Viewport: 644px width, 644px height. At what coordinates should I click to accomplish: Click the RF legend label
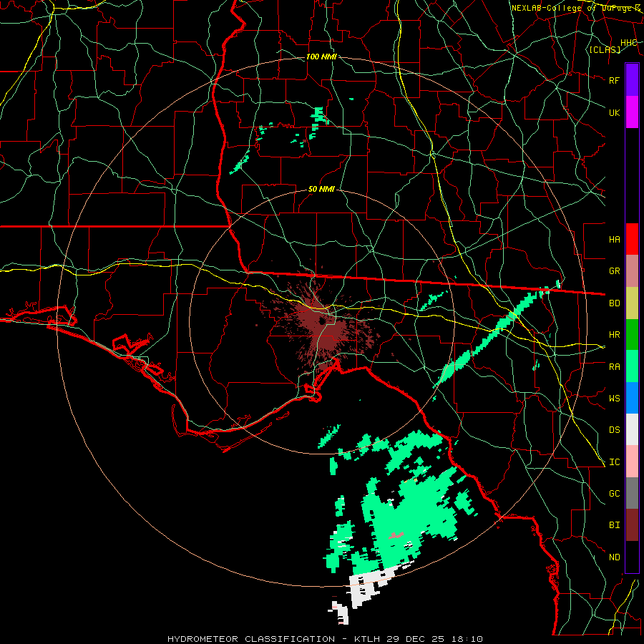click(614, 80)
